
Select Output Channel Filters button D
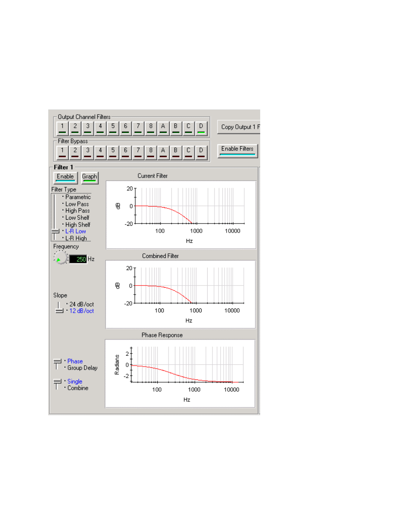click(x=201, y=128)
